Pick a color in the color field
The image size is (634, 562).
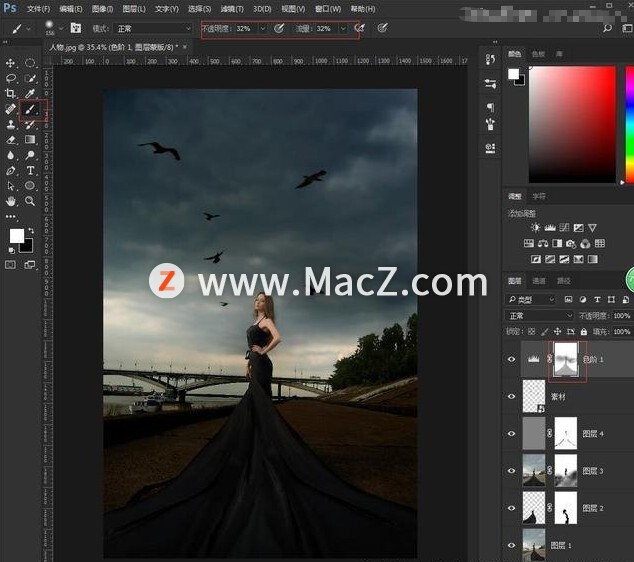572,125
